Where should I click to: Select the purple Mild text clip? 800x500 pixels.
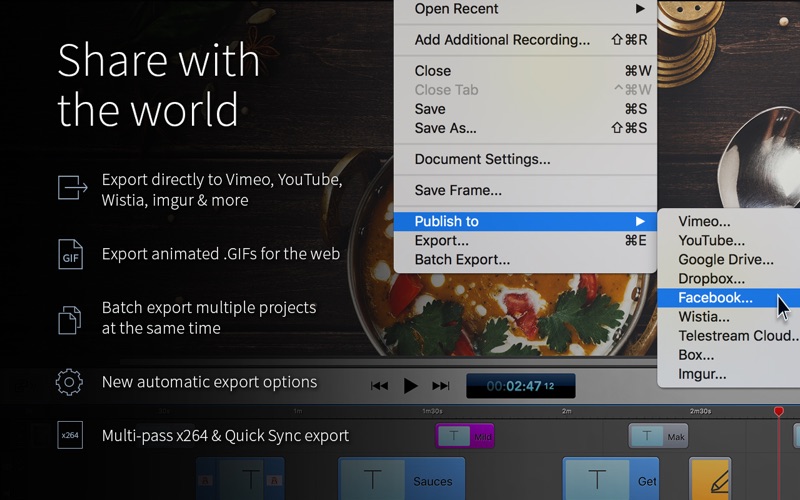click(x=465, y=436)
